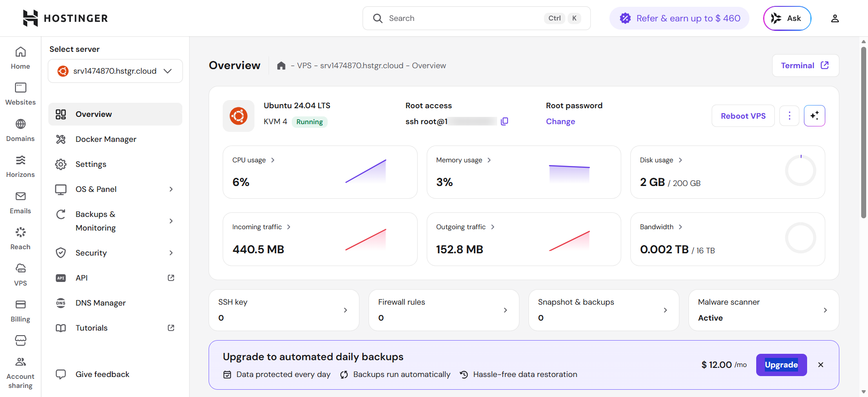Open the server selection dropdown

(115, 71)
